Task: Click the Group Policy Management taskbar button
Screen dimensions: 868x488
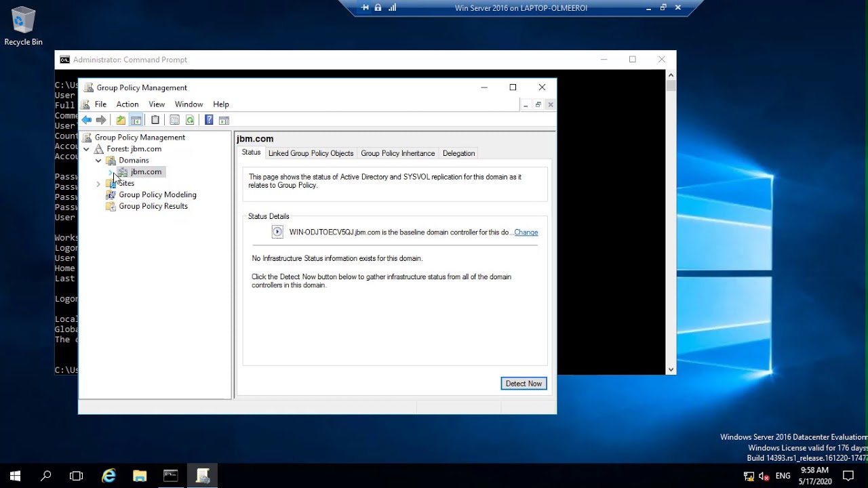Action: point(203,476)
